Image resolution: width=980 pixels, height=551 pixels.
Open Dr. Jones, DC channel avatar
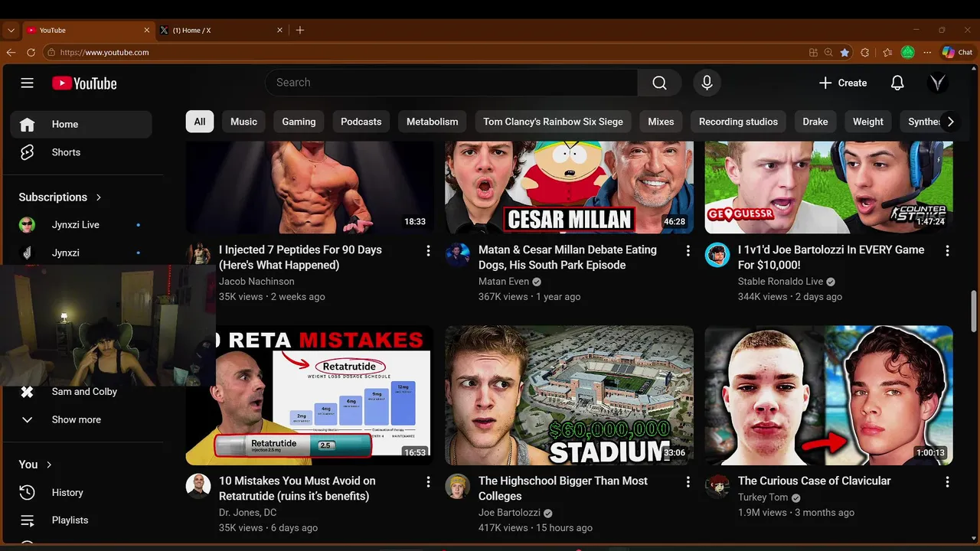[198, 486]
